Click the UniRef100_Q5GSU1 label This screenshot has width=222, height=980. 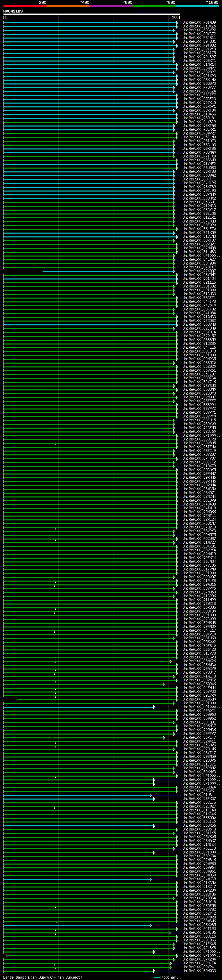pos(199,202)
